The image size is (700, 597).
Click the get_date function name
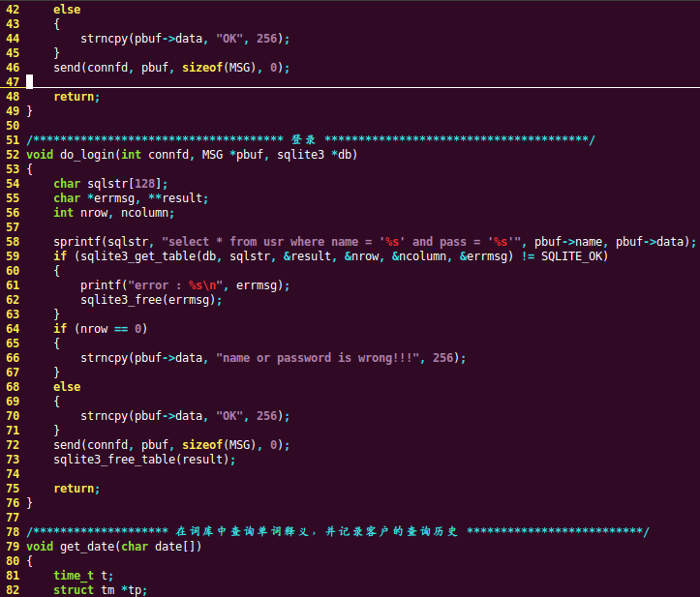click(87, 547)
